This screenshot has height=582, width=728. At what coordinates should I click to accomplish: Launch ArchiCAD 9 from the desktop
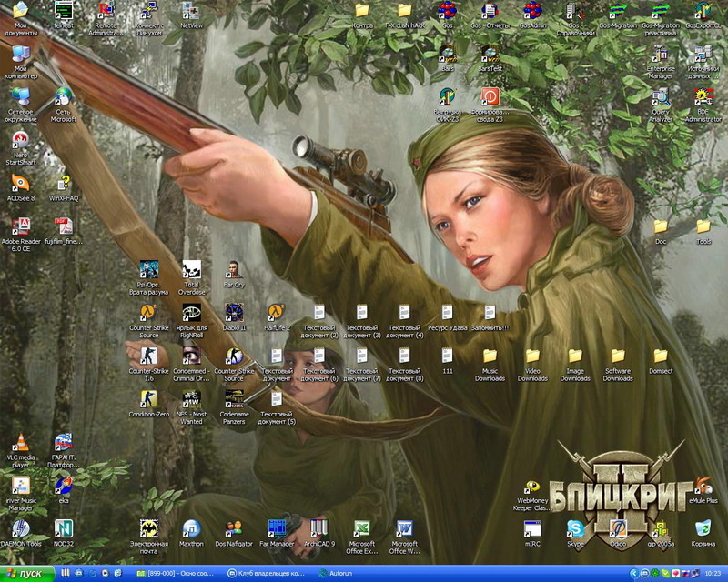(319, 528)
